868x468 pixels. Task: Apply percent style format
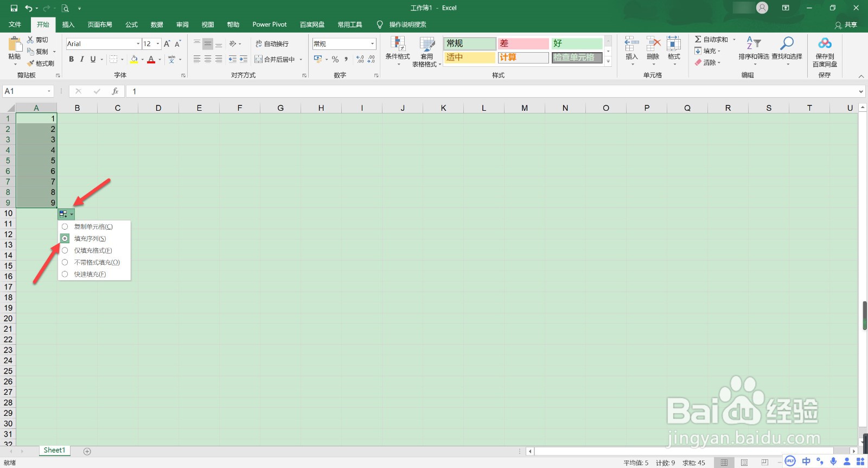tap(335, 59)
